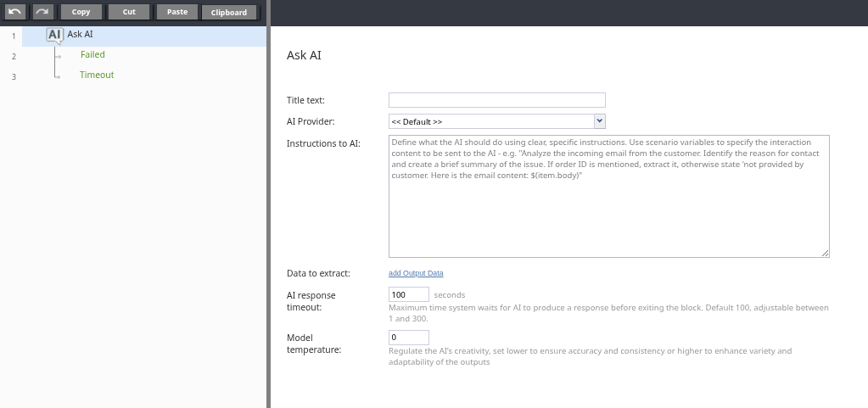Open the Clipboard from the toolbar
Viewport: 868px width, 408px height.
tap(229, 12)
